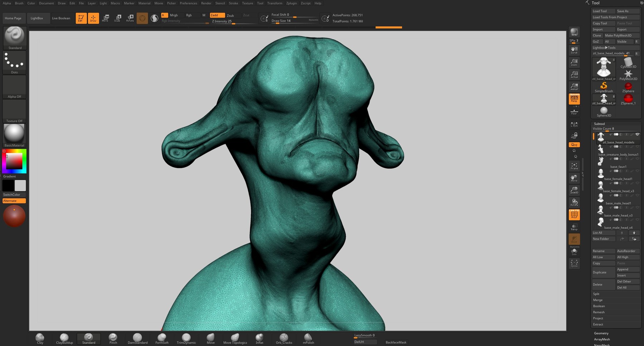
Task: Toggle Persp perspective view
Action: (574, 99)
